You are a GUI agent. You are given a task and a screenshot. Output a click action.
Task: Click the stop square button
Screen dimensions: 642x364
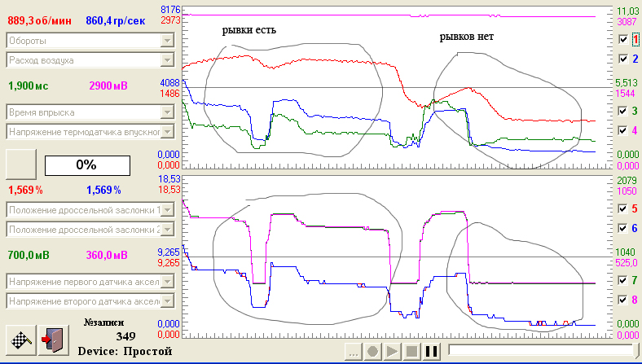point(411,351)
